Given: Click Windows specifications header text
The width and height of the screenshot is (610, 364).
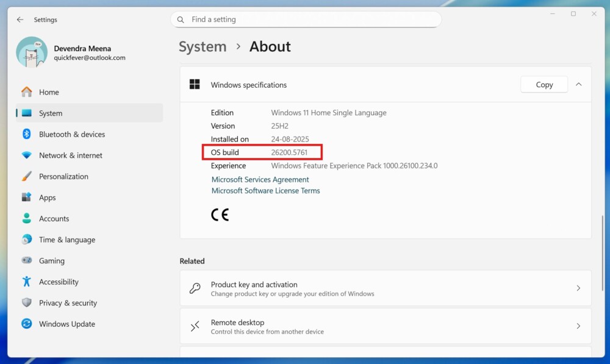Looking at the screenshot, I should pyautogui.click(x=249, y=85).
